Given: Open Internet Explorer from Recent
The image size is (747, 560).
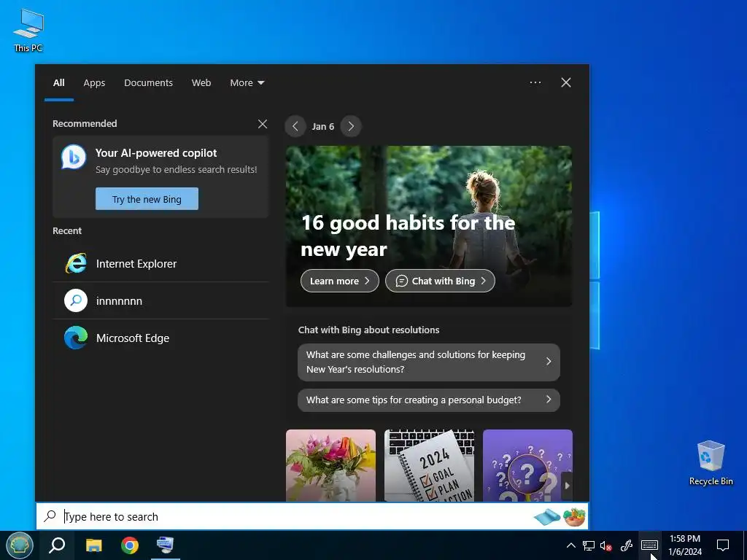Looking at the screenshot, I should click(x=161, y=264).
